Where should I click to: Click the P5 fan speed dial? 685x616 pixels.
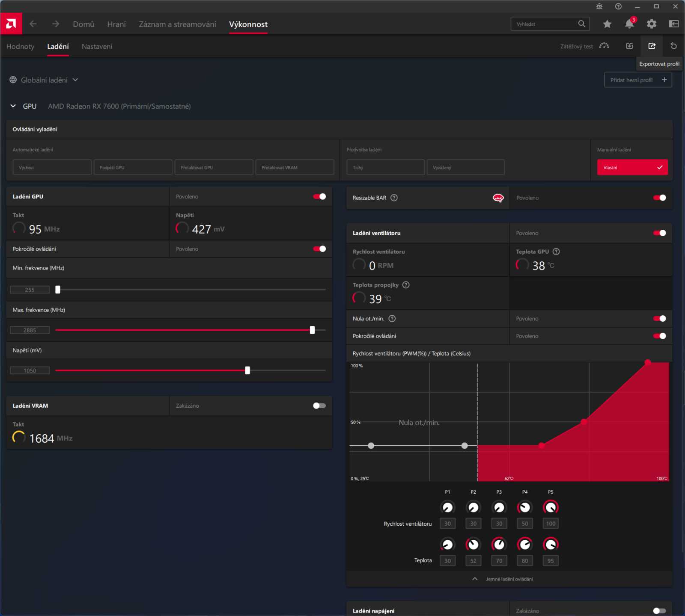point(551,507)
